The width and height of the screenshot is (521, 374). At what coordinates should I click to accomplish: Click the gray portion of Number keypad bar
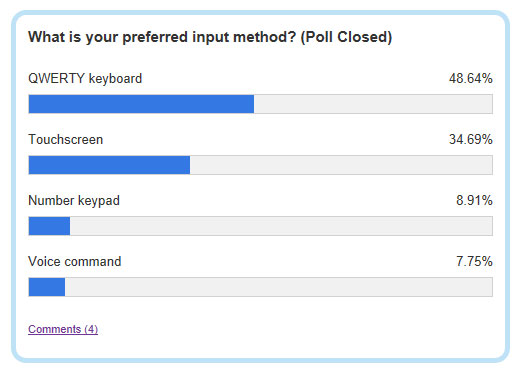tap(281, 226)
